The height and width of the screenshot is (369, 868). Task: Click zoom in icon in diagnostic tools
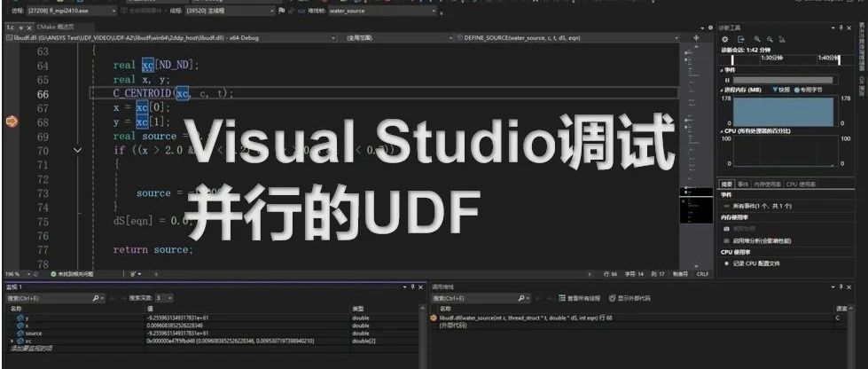pos(757,39)
